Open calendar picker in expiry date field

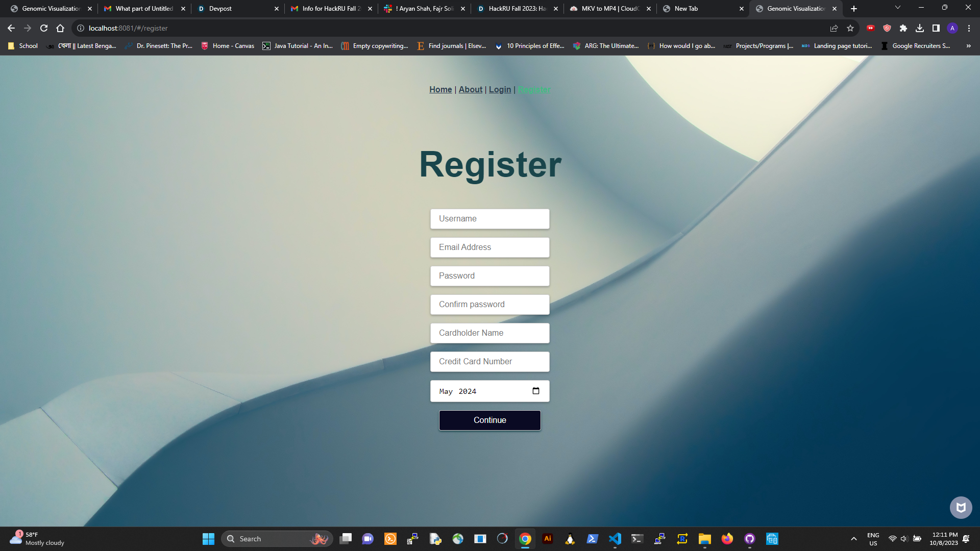pyautogui.click(x=536, y=391)
